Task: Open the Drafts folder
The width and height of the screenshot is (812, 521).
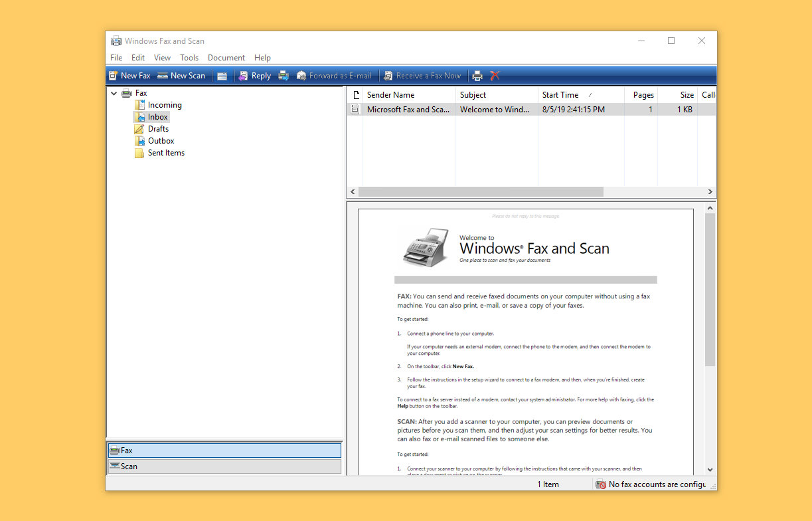Action: 151,129
